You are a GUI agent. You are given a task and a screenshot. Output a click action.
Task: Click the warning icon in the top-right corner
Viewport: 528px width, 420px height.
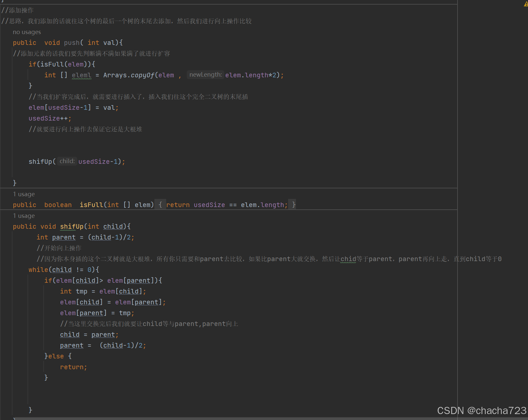click(x=526, y=4)
